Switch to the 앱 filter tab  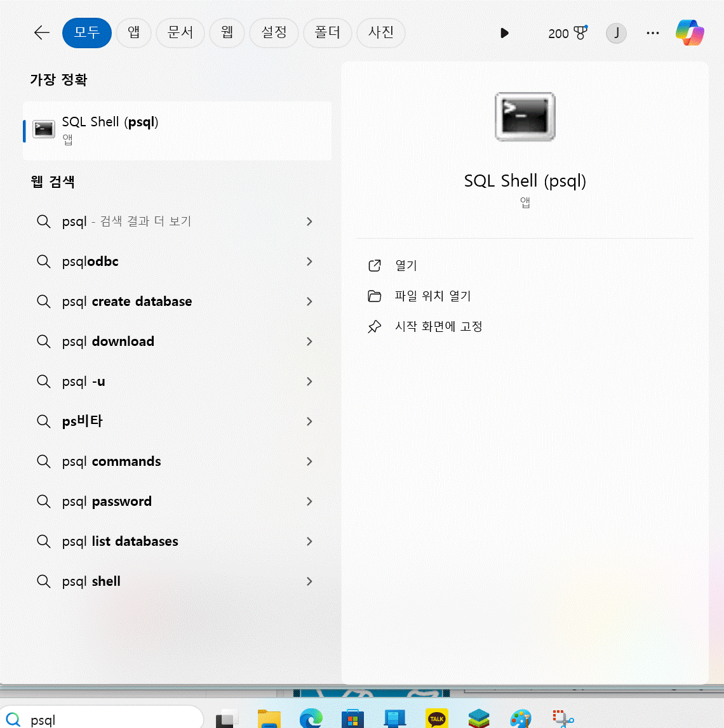133,32
